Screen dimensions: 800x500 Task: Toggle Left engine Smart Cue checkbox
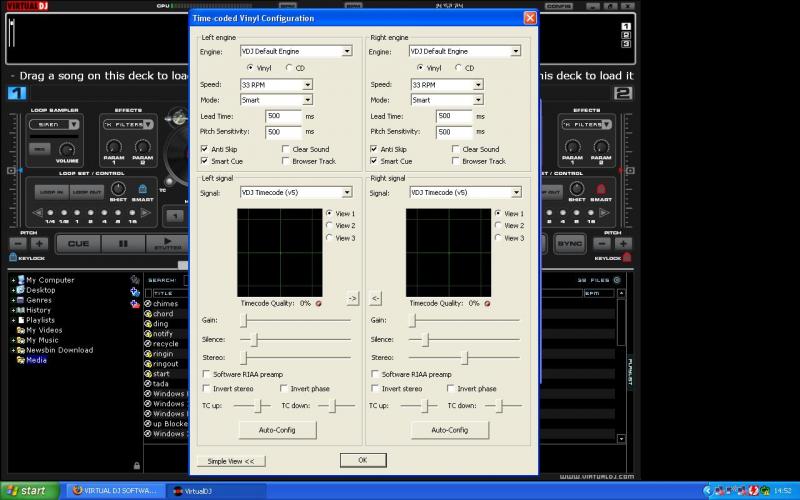(205, 161)
